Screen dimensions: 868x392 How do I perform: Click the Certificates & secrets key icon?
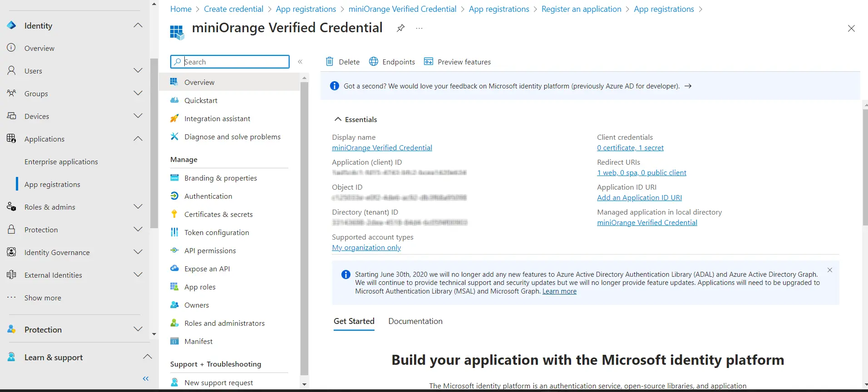pos(174,214)
